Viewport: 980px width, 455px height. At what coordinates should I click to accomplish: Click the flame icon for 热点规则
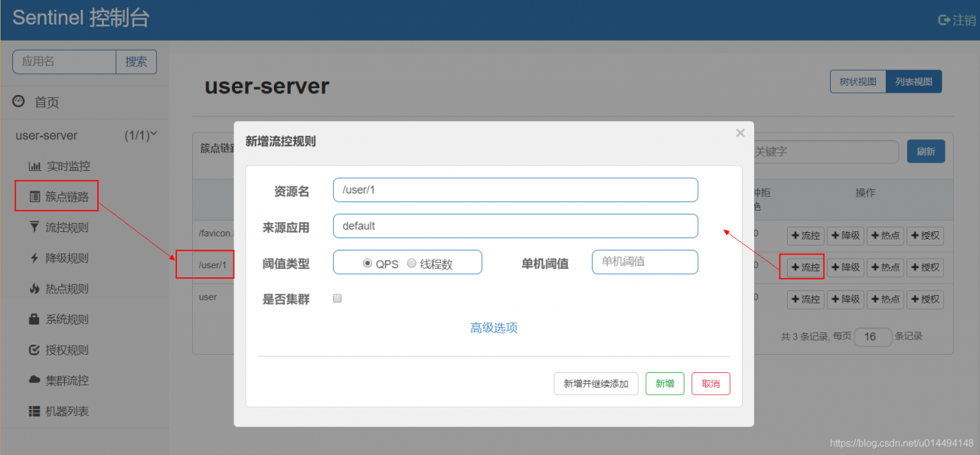[x=34, y=289]
